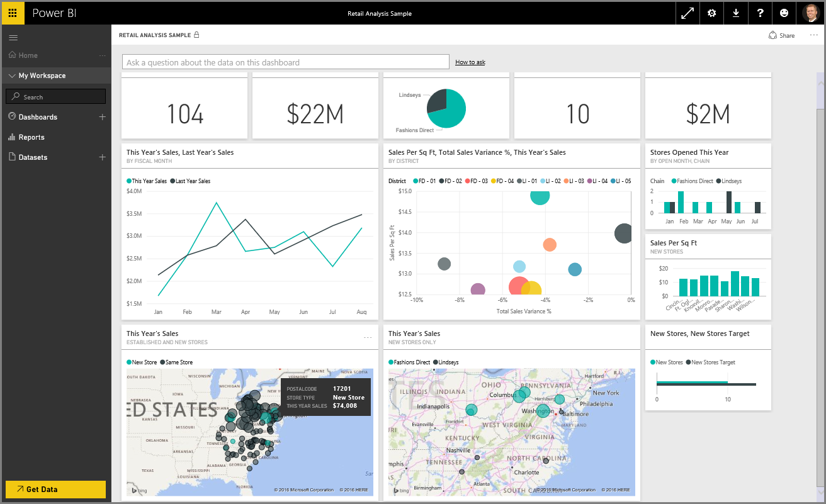Click the search magnifier icon
The image size is (826, 504).
coord(16,97)
